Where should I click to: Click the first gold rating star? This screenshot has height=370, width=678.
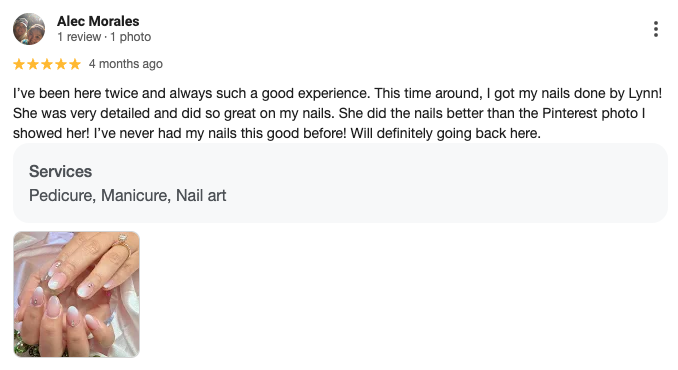[x=19, y=64]
